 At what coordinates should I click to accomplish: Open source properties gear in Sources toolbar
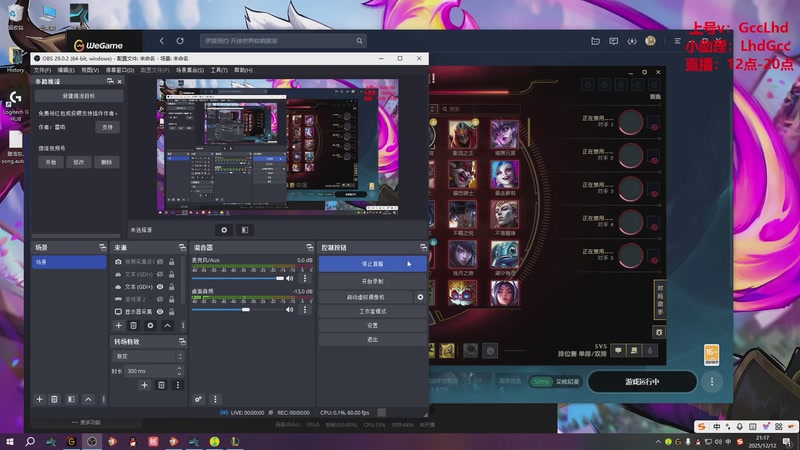coord(150,326)
